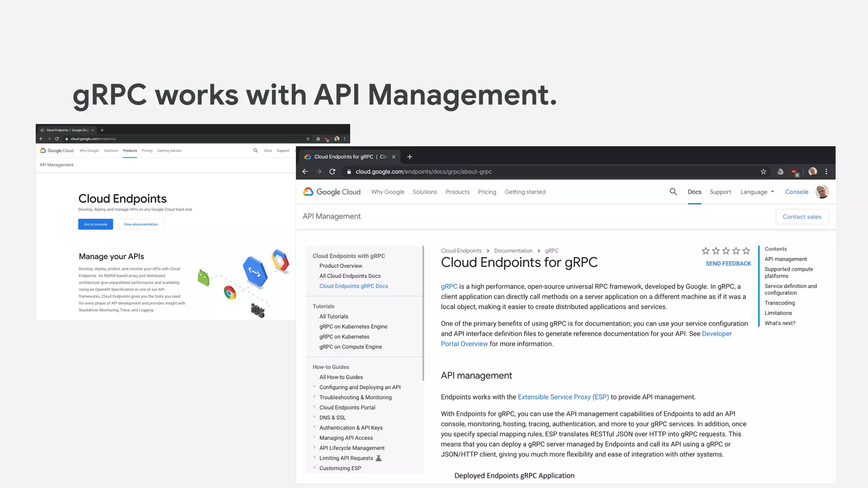Open Products menu on gRPC docs page
The image size is (868, 488).
pos(457,192)
